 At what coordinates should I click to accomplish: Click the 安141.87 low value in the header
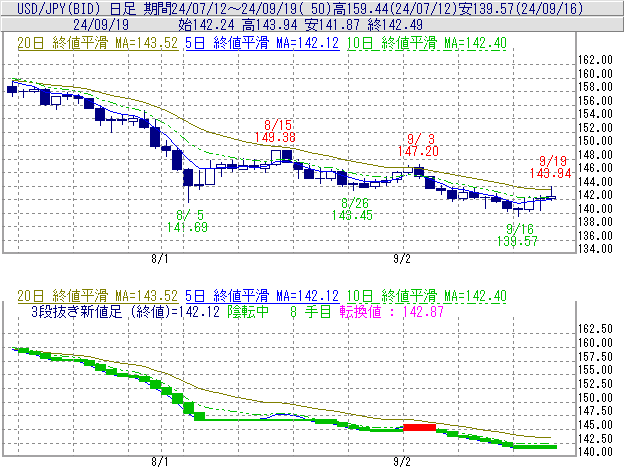[x=332, y=25]
